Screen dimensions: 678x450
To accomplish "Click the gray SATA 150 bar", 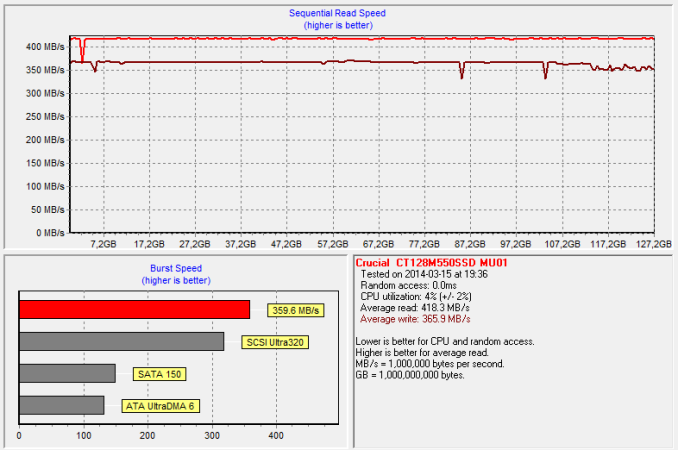I will (x=67, y=373).
